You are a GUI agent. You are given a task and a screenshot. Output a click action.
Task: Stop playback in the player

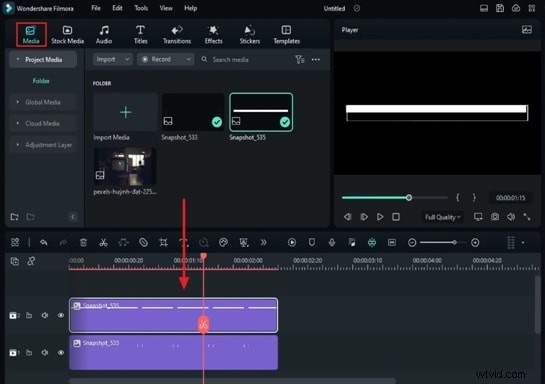[396, 217]
